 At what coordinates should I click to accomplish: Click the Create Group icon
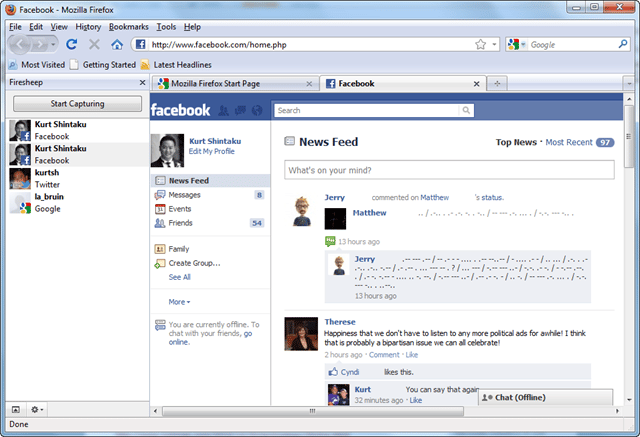coord(160,264)
